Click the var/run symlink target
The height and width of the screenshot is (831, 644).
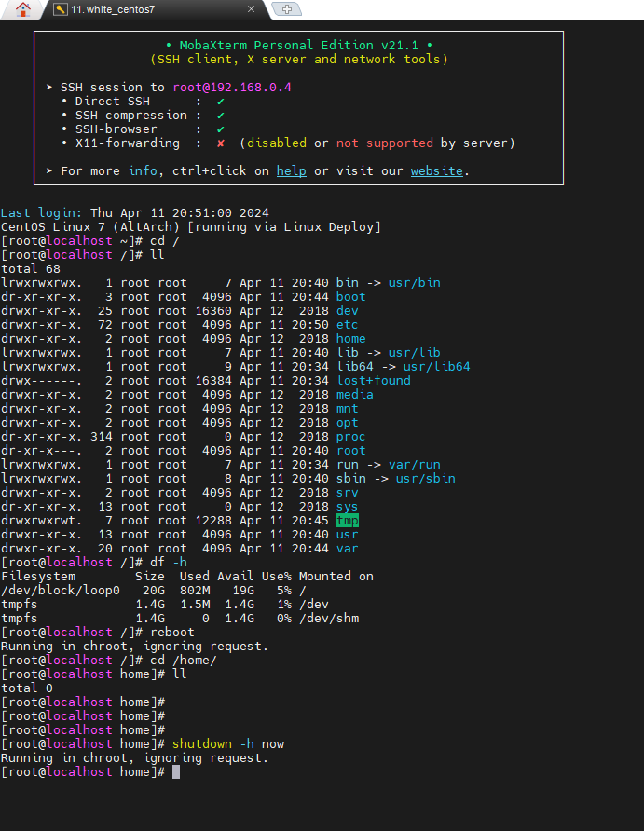(x=415, y=465)
